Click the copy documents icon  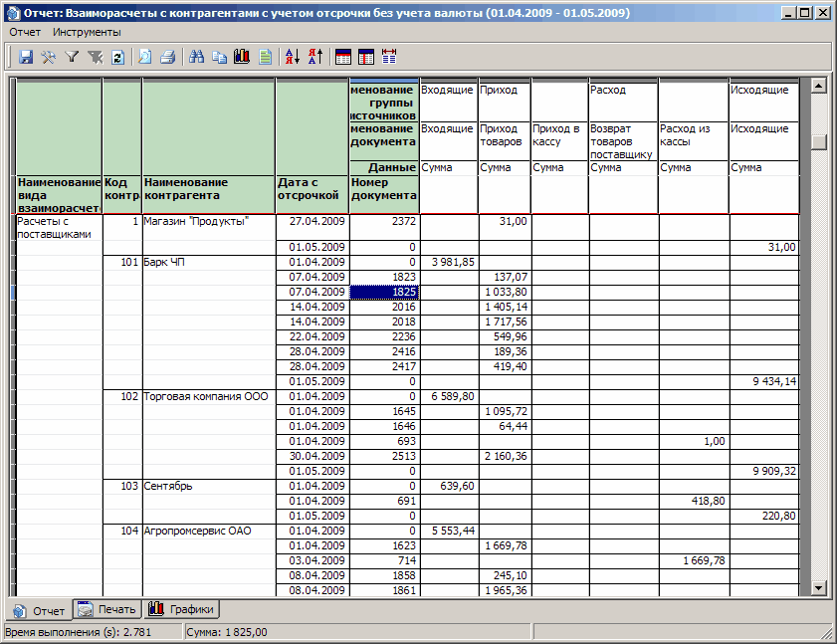point(219,57)
